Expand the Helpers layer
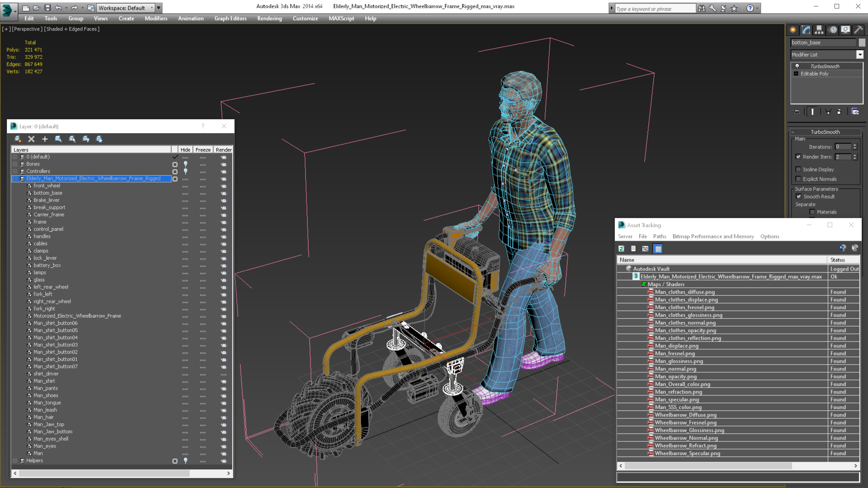This screenshot has height=488, width=868. [x=15, y=461]
